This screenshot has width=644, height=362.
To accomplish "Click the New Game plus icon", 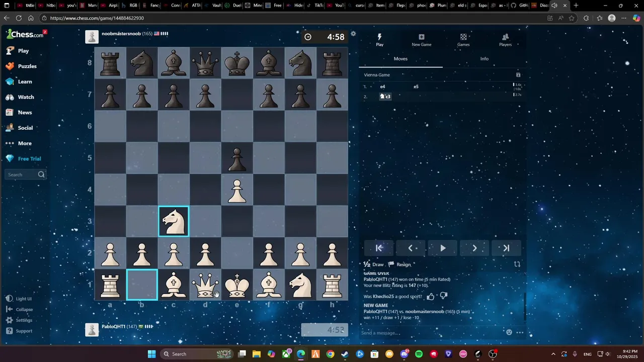I will tap(422, 40).
